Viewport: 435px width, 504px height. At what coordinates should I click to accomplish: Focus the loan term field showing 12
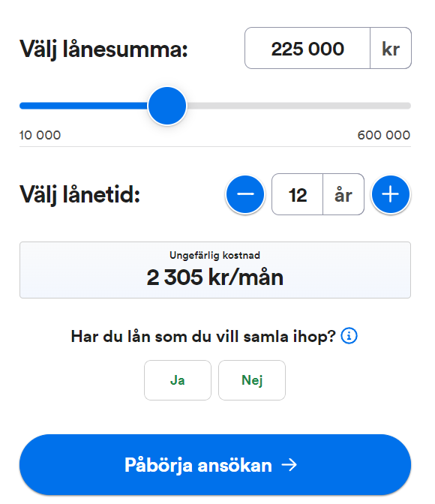298,194
